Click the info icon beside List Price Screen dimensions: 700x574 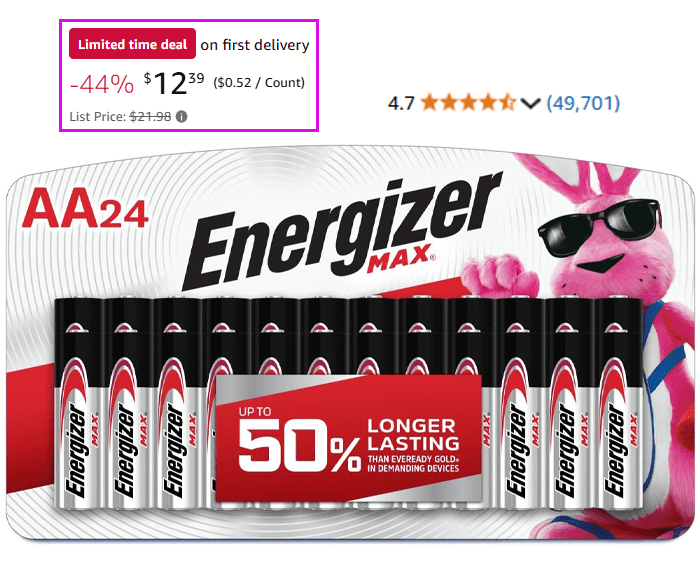pos(181,117)
